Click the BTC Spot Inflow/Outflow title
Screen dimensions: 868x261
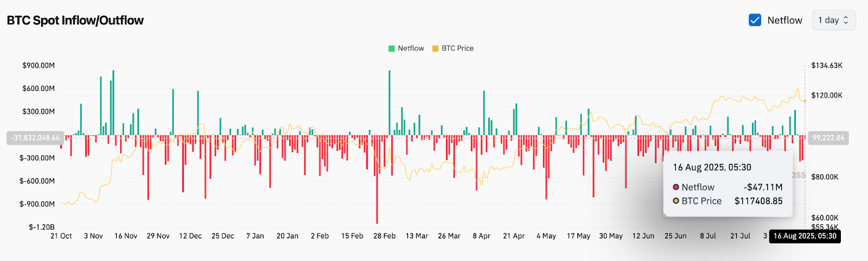(x=75, y=21)
